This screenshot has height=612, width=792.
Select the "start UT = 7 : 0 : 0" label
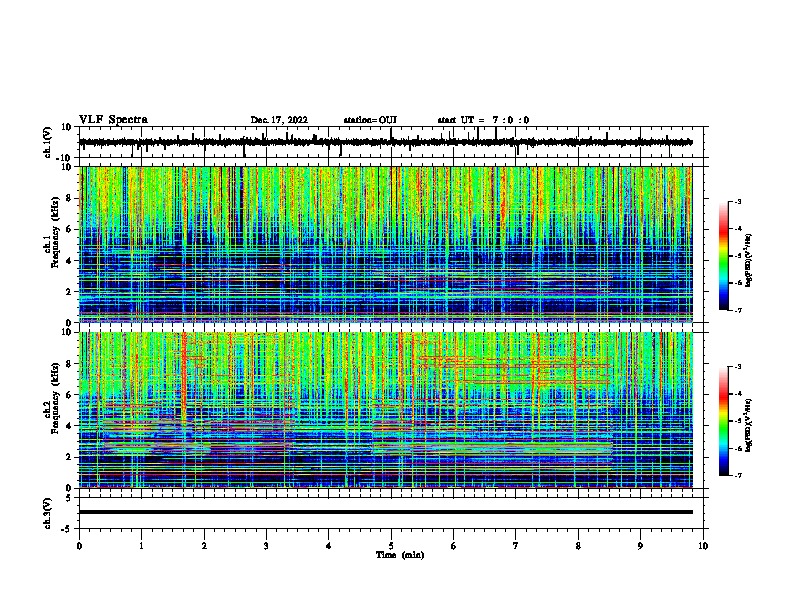click(483, 120)
